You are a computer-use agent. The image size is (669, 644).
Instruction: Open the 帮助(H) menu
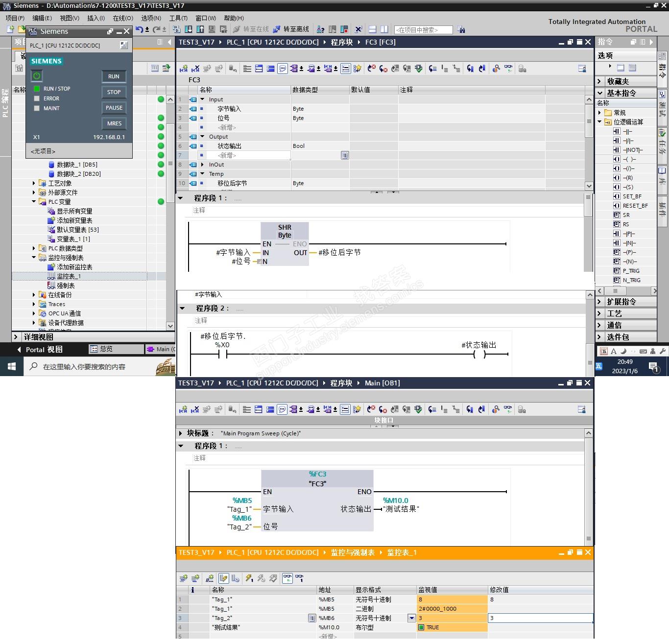click(234, 18)
